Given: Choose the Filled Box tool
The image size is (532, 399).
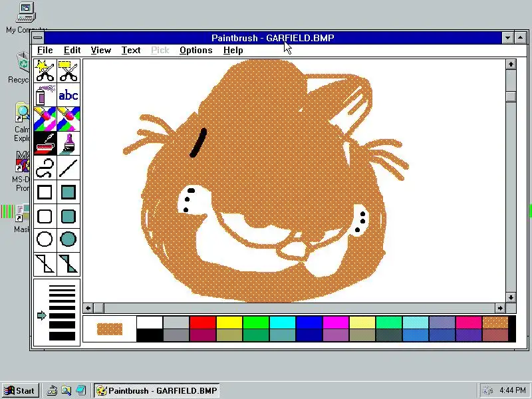Looking at the screenshot, I should coord(68,192).
